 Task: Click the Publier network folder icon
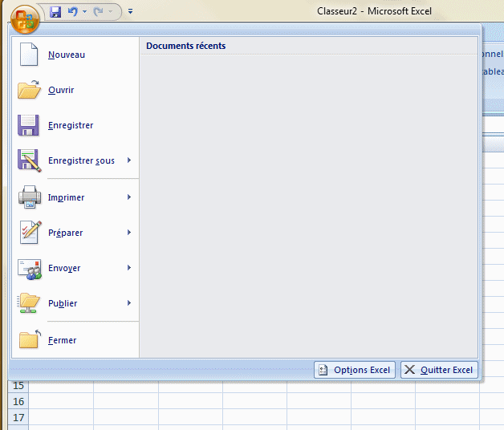coord(29,303)
